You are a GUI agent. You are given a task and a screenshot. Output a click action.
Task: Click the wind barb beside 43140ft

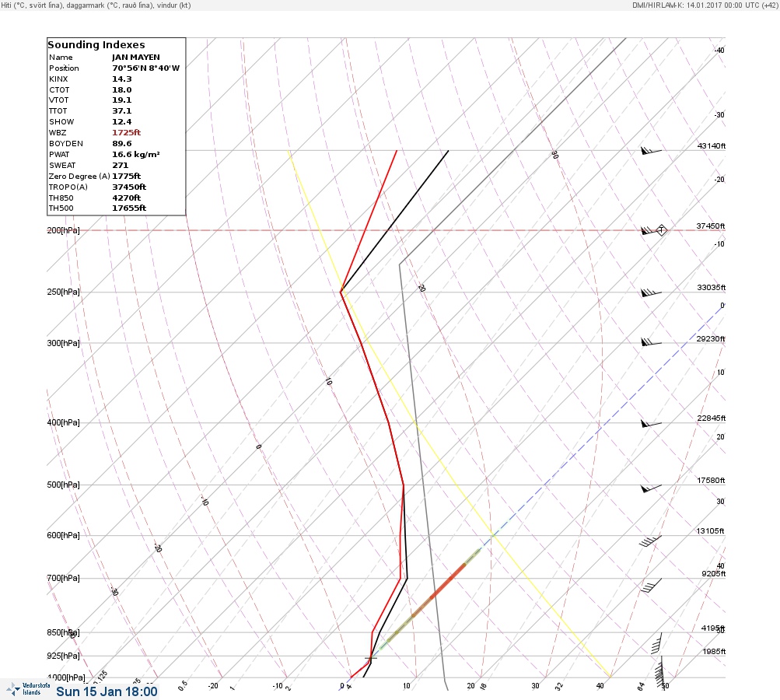pos(651,150)
